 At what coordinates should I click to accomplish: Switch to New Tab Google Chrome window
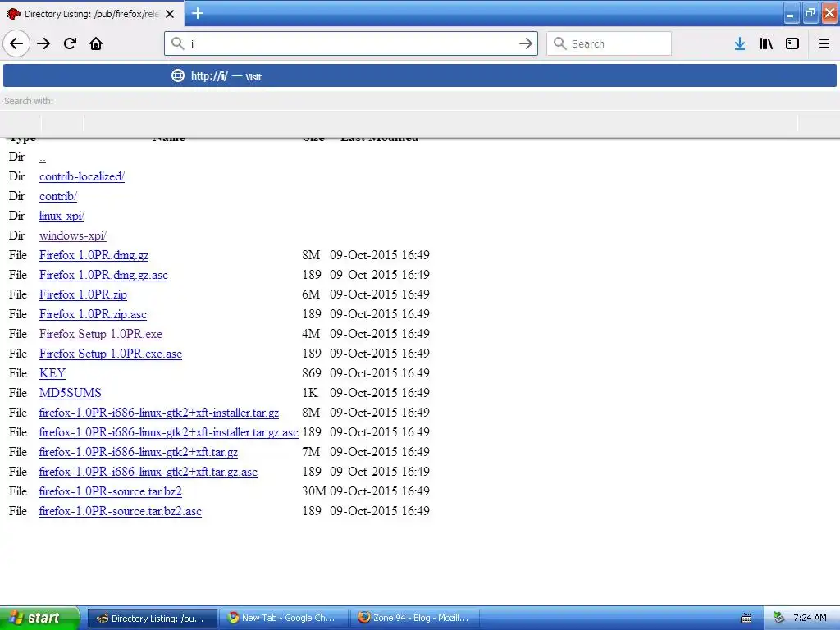click(x=283, y=619)
